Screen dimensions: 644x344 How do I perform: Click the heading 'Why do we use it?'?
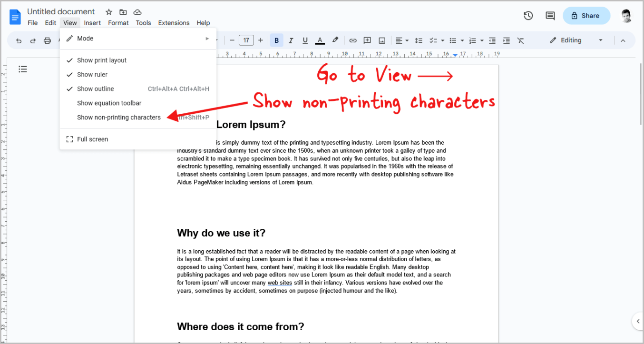pos(221,233)
